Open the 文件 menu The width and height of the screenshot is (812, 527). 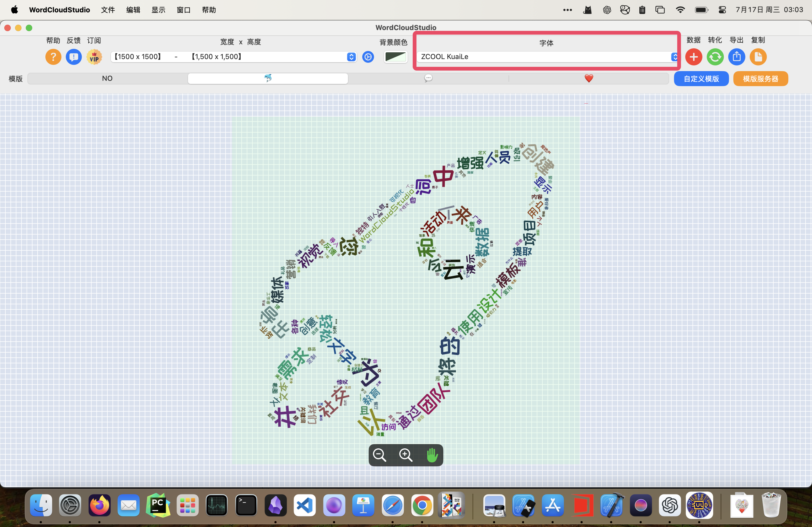(x=108, y=10)
